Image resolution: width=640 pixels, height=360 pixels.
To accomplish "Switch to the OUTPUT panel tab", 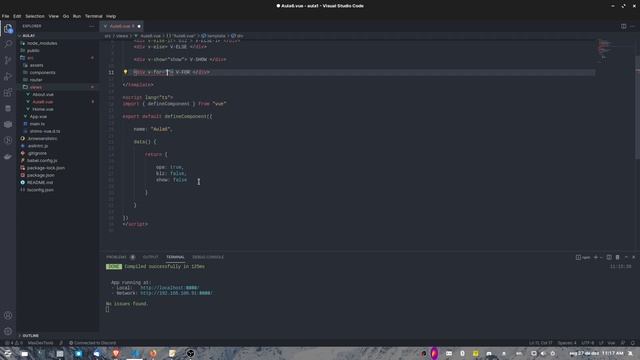I will click(x=150, y=257).
